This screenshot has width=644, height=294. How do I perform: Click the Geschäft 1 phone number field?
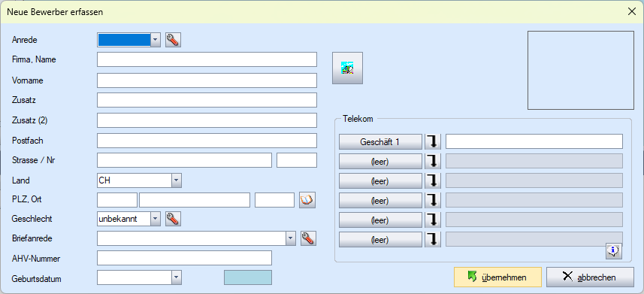point(534,141)
